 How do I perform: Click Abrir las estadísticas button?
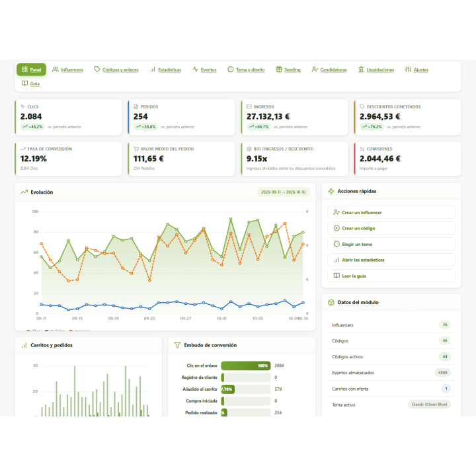pyautogui.click(x=391, y=260)
